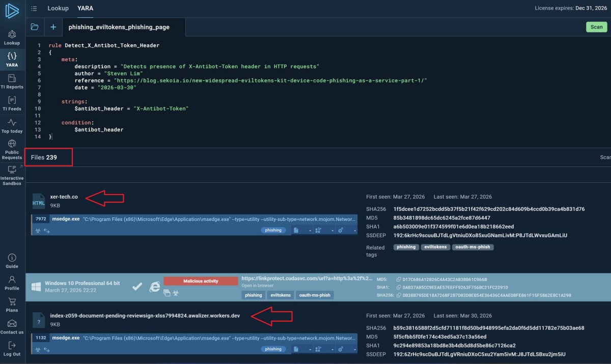Copy the MD5 hash in task row
Viewport: 611px width, 364px height.
399,279
